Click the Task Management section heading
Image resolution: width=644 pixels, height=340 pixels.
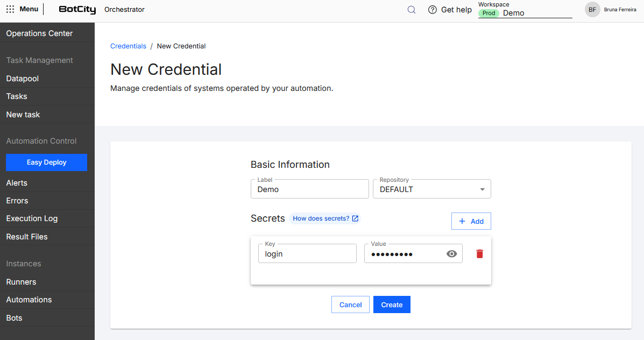39,60
